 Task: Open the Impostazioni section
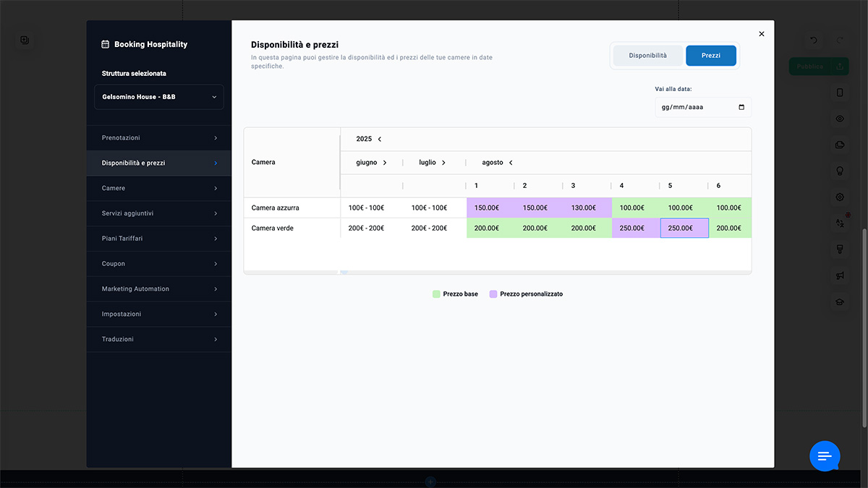click(x=158, y=314)
